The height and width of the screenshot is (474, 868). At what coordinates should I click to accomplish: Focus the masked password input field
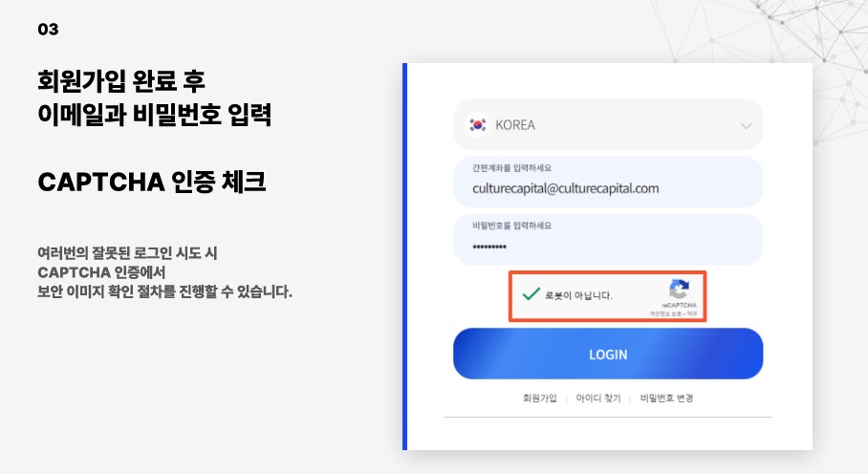(x=608, y=240)
